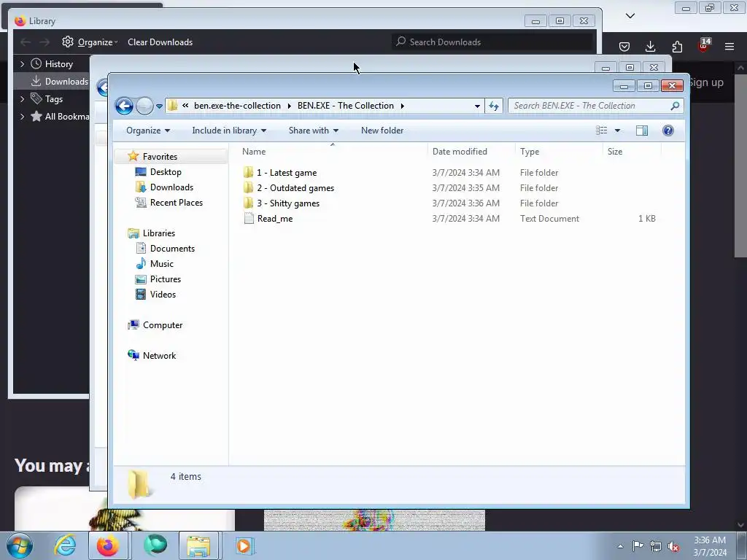Click the network icon in the system tray

tap(656, 546)
